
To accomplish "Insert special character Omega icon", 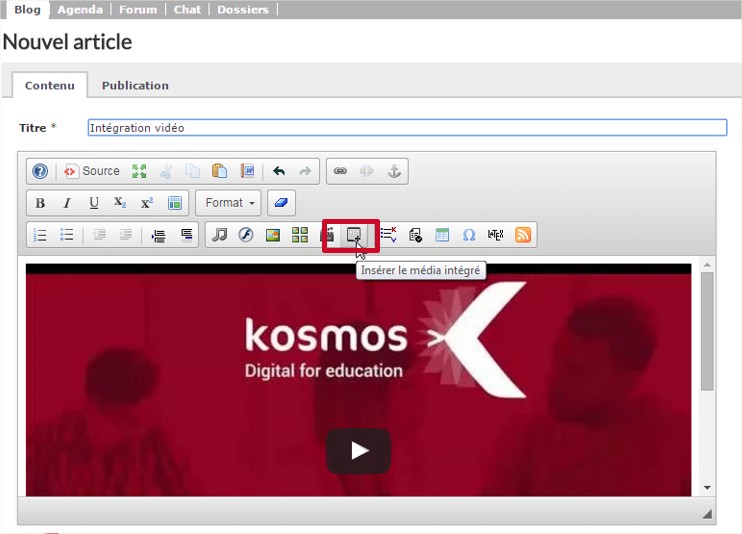I will point(469,235).
